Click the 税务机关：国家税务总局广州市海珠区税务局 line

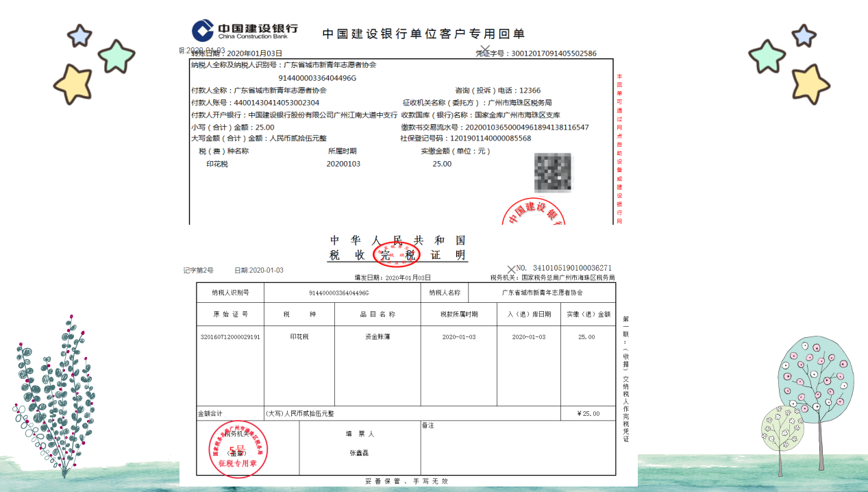[x=552, y=278]
